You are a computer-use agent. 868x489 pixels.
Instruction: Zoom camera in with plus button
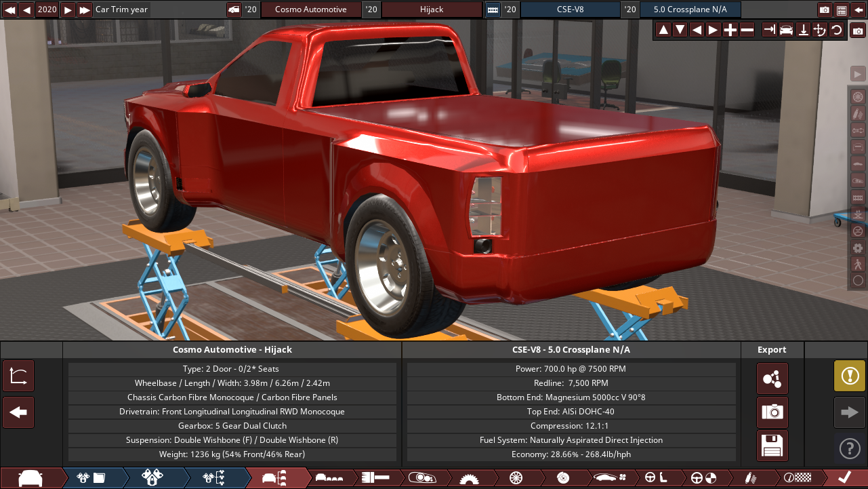[730, 30]
